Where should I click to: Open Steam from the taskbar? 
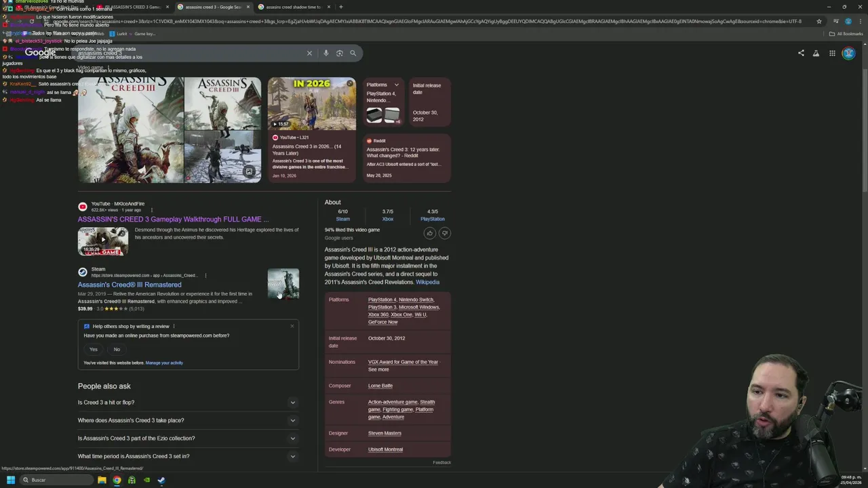[x=161, y=480]
